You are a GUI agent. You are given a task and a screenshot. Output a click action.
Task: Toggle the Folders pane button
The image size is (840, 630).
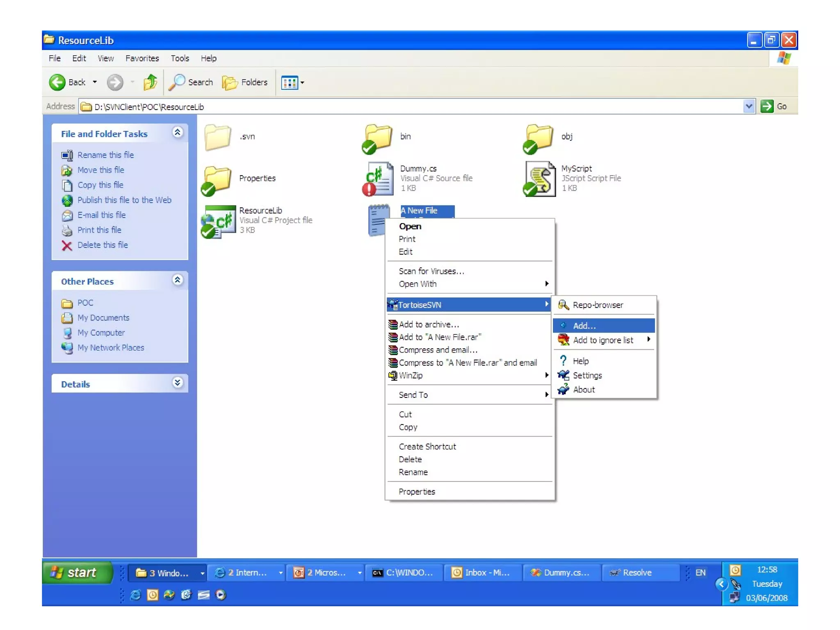(x=245, y=82)
